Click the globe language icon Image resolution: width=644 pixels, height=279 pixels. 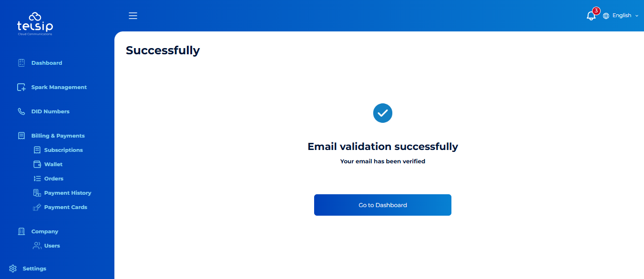point(606,16)
